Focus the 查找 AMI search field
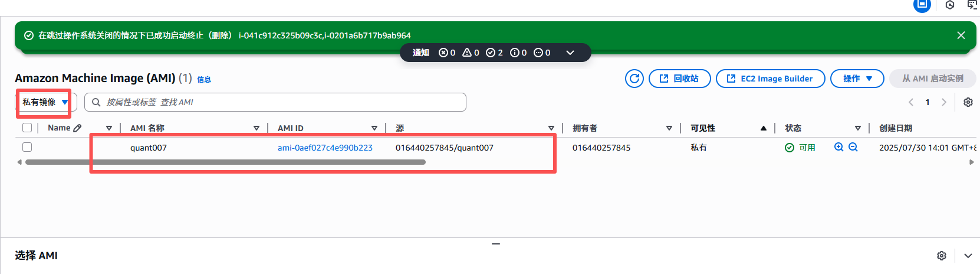The image size is (980, 274). [275, 102]
